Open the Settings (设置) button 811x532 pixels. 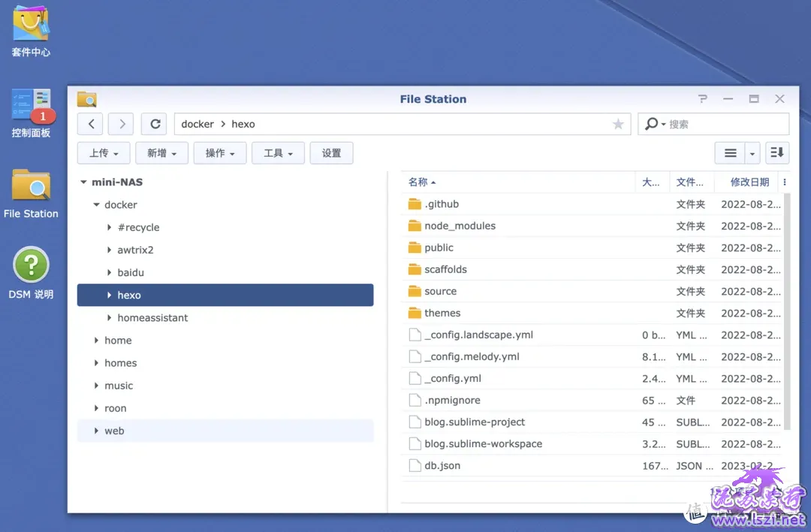pos(332,153)
